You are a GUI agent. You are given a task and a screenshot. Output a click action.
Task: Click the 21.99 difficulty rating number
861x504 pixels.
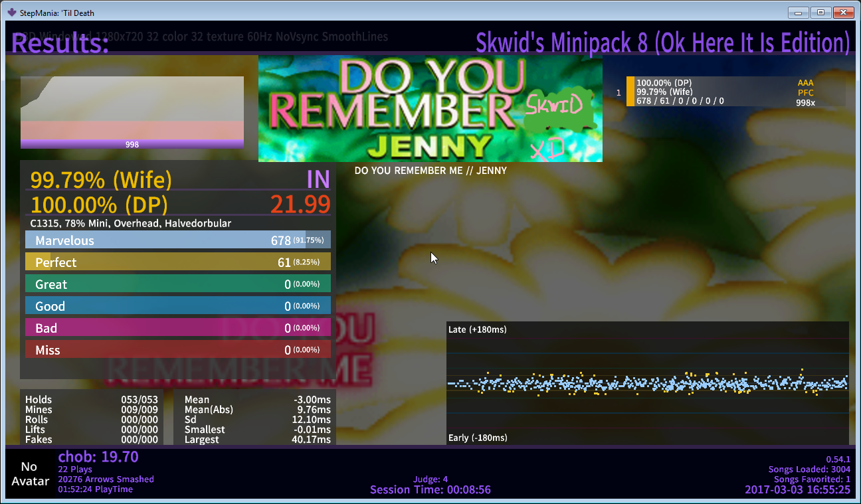pyautogui.click(x=300, y=204)
